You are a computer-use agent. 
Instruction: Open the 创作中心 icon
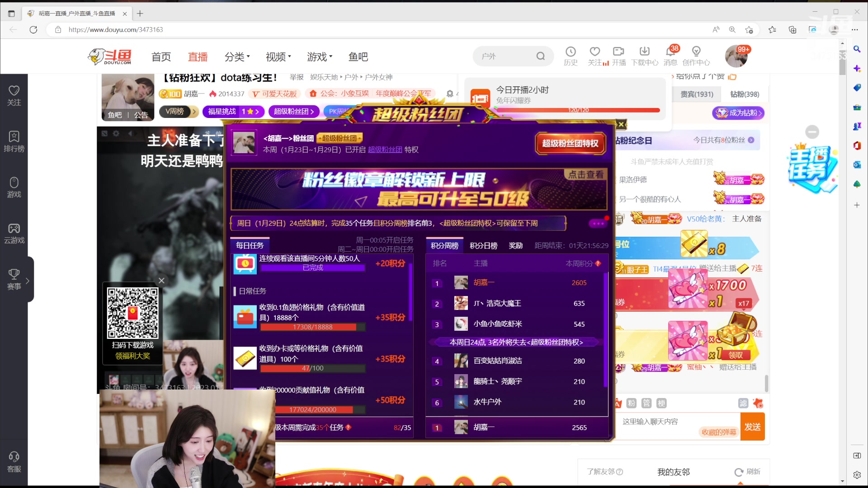(696, 56)
